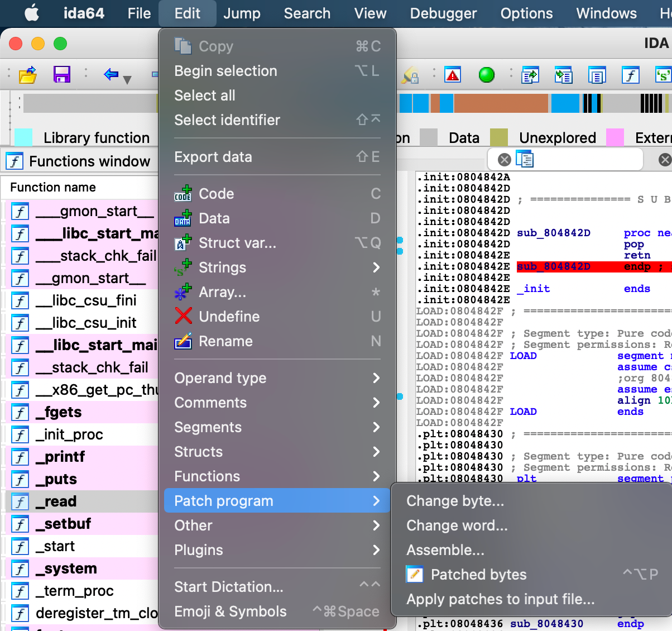The height and width of the screenshot is (631, 672).
Task: Click the Functions window title icon
Action: [15, 161]
